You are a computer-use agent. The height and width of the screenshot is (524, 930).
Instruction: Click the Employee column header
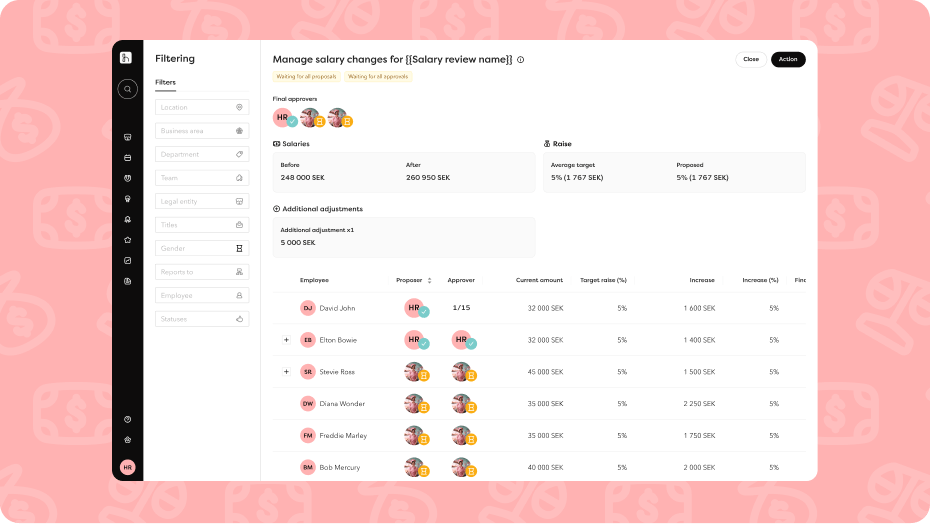[314, 280]
